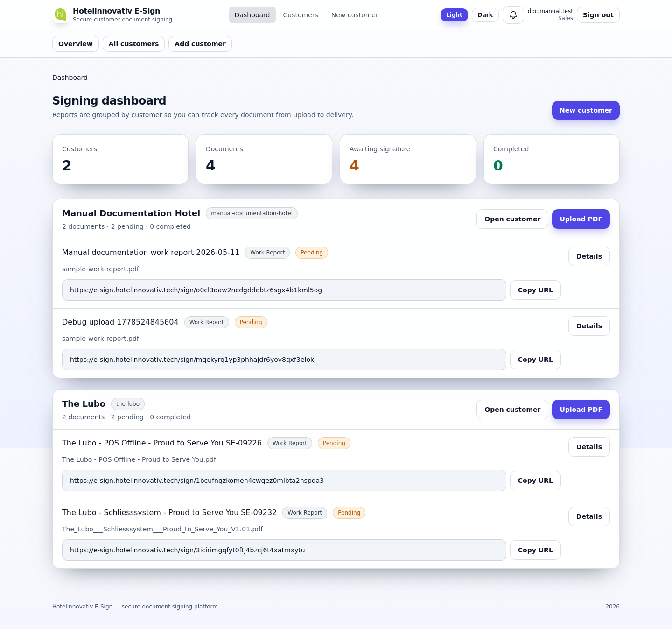This screenshot has width=672, height=629.
Task: Select the Add customer sub-tab
Action: tap(200, 44)
